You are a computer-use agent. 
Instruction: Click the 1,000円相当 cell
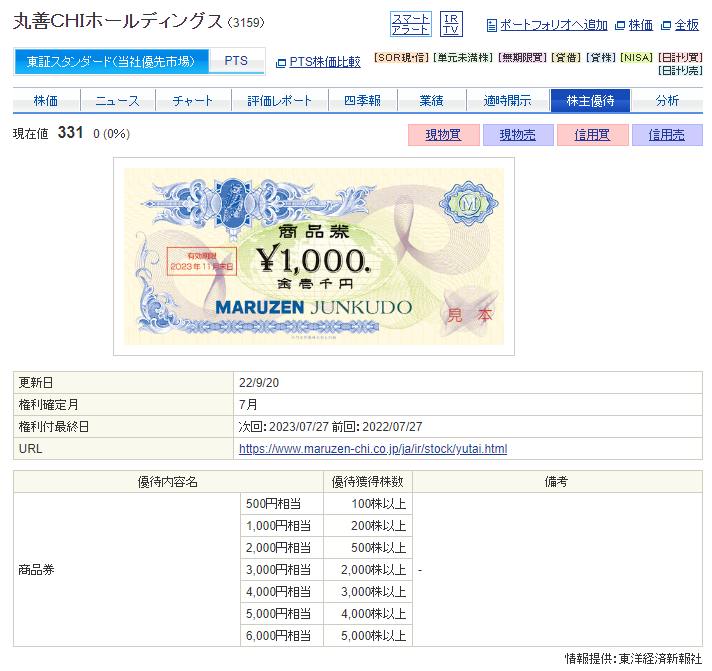tap(282, 526)
